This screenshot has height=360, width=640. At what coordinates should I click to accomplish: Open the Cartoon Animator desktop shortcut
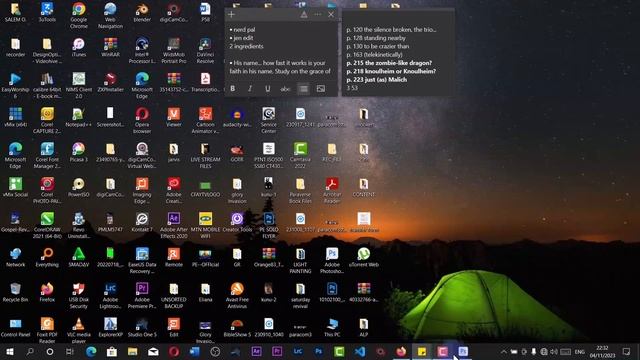(205, 120)
